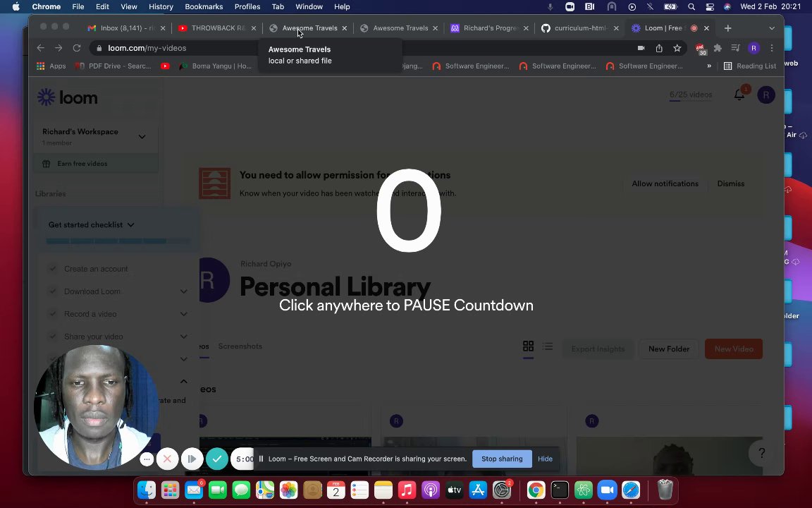Switch to grid view of videos
The image size is (812, 508).
tap(528, 346)
